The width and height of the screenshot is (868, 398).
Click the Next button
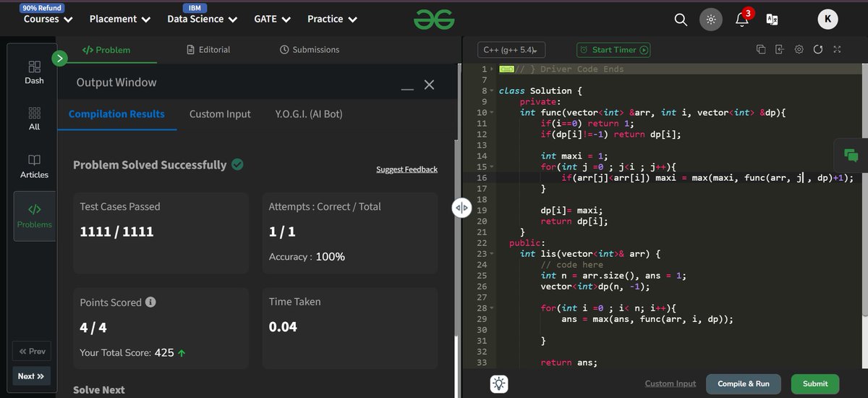pyautogui.click(x=32, y=376)
